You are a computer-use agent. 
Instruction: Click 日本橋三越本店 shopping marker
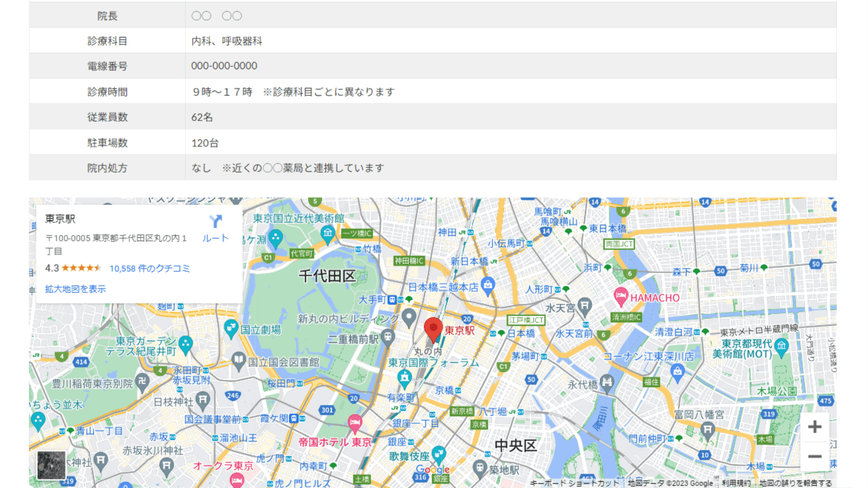tap(488, 287)
